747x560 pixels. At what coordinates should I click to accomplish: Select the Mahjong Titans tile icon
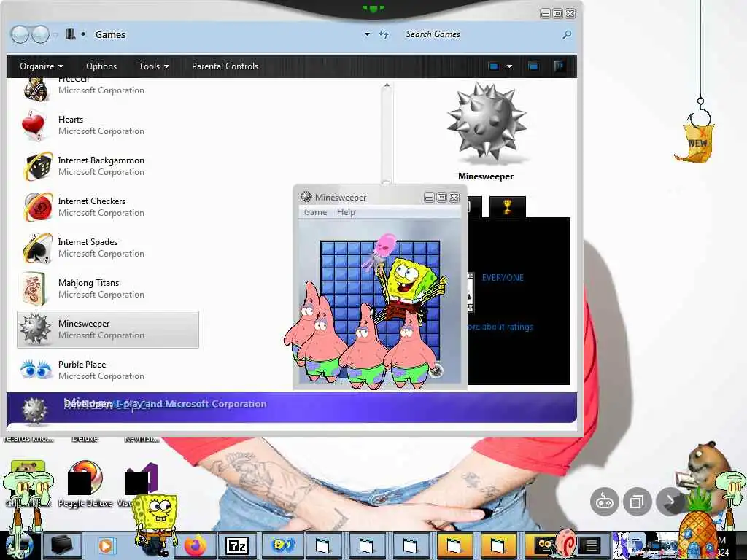[34, 289]
